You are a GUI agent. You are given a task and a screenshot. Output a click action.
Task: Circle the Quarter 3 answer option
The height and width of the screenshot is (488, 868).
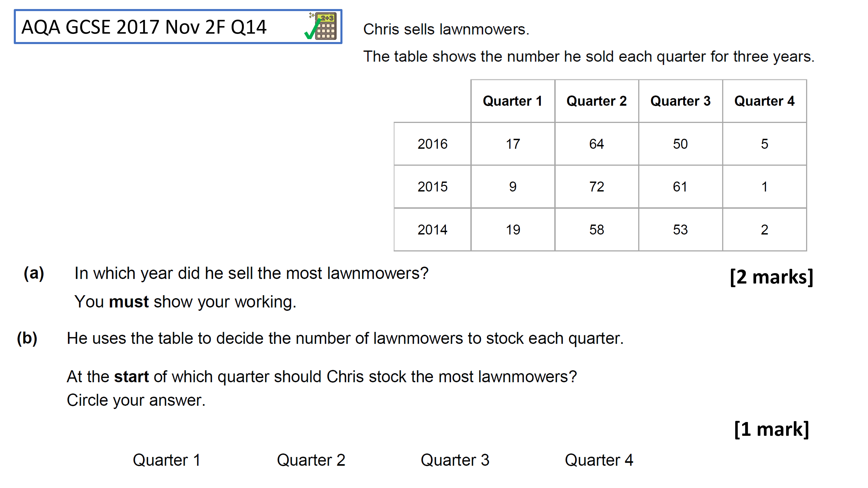pos(455,460)
